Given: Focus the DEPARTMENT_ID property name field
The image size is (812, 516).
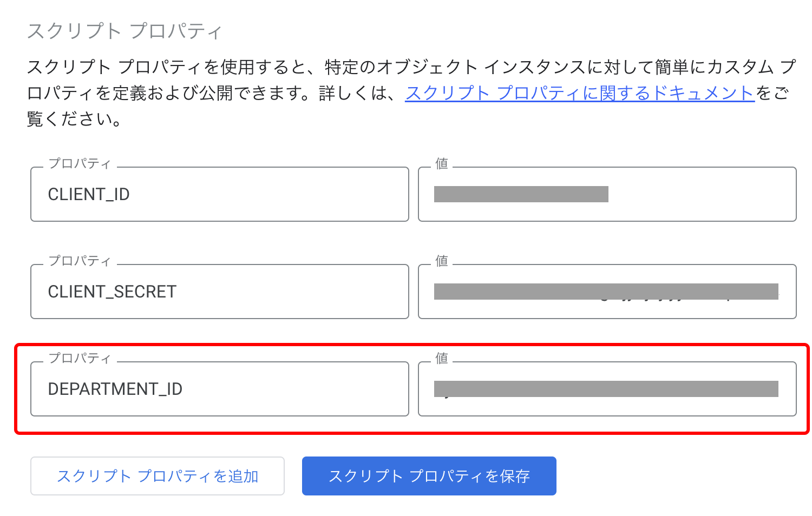Looking at the screenshot, I should [219, 389].
